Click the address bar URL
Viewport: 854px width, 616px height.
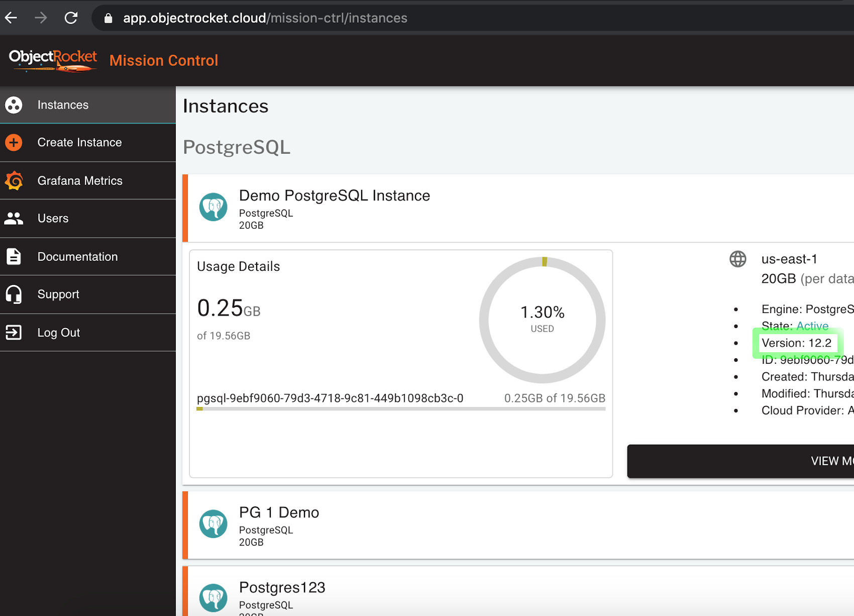265,18
